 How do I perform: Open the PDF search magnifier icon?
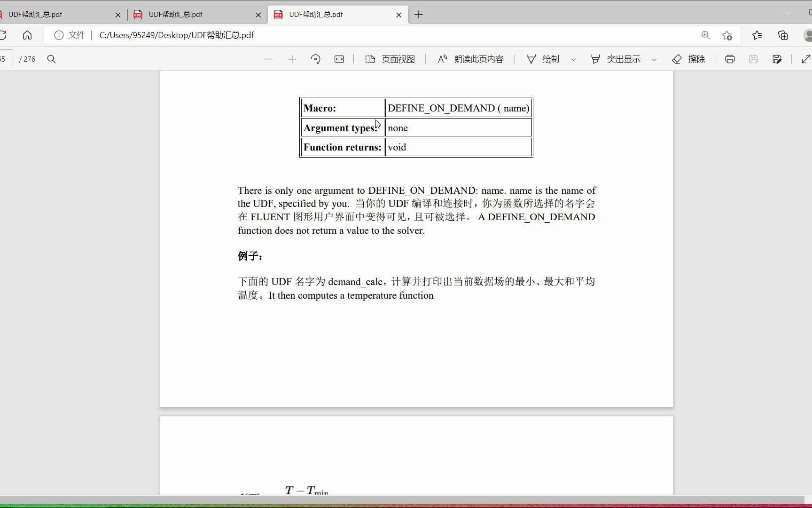click(x=52, y=59)
